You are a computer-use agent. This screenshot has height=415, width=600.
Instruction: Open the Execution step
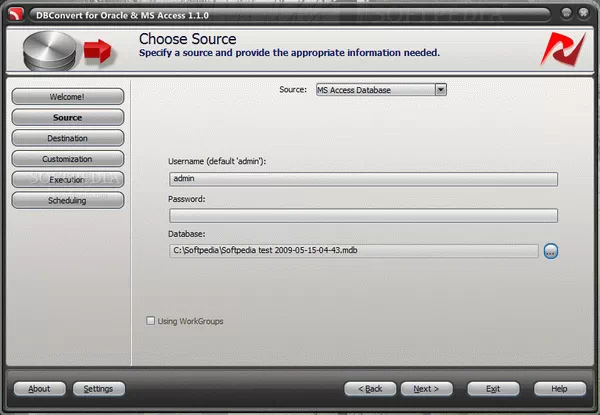pos(68,179)
